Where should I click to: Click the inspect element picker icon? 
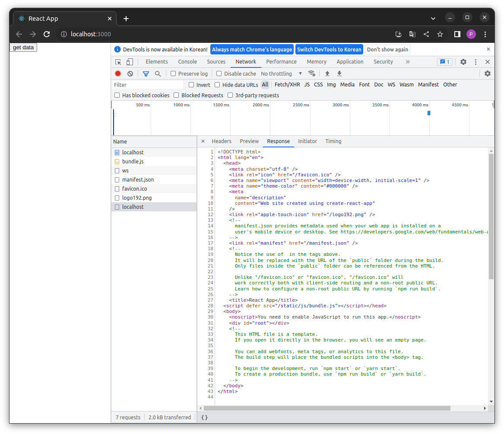tap(118, 62)
